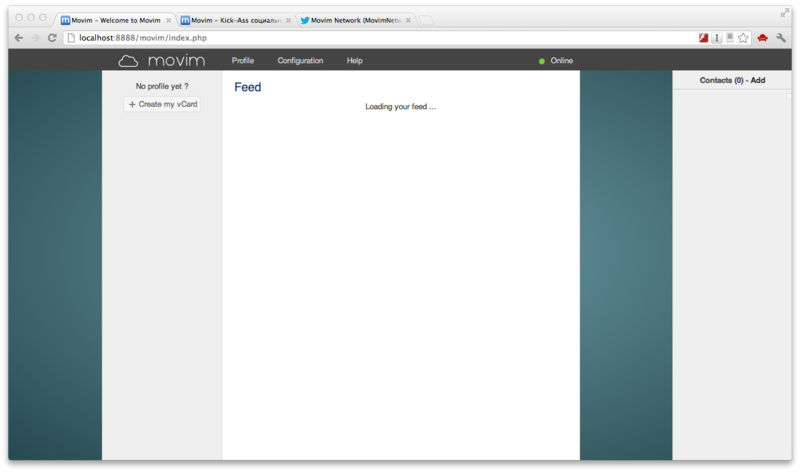Screen dimensions: 800x472
Task: Click the page icon in address bar
Action: pos(71,38)
